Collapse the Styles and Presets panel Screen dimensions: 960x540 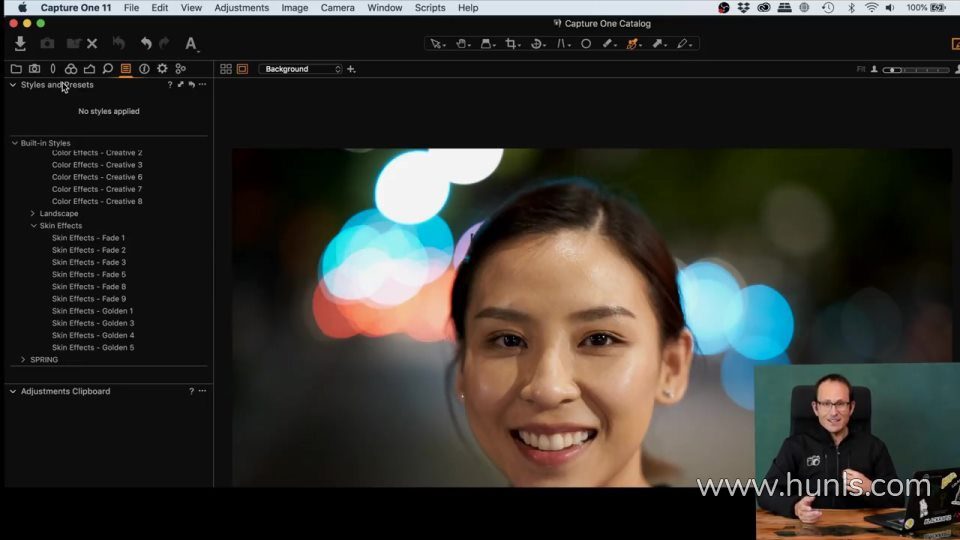point(13,85)
